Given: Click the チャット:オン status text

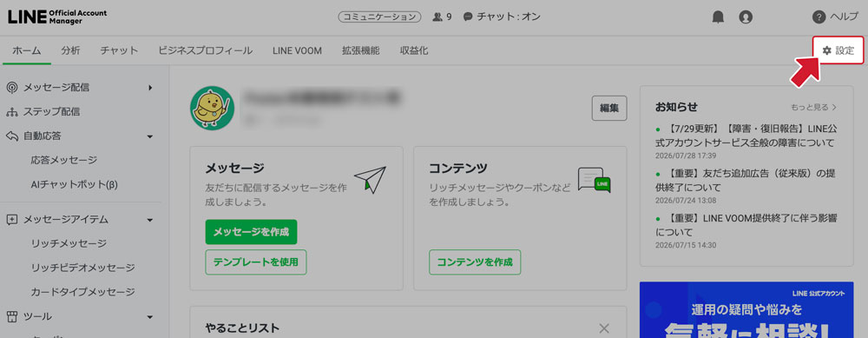Looking at the screenshot, I should pyautogui.click(x=509, y=17).
